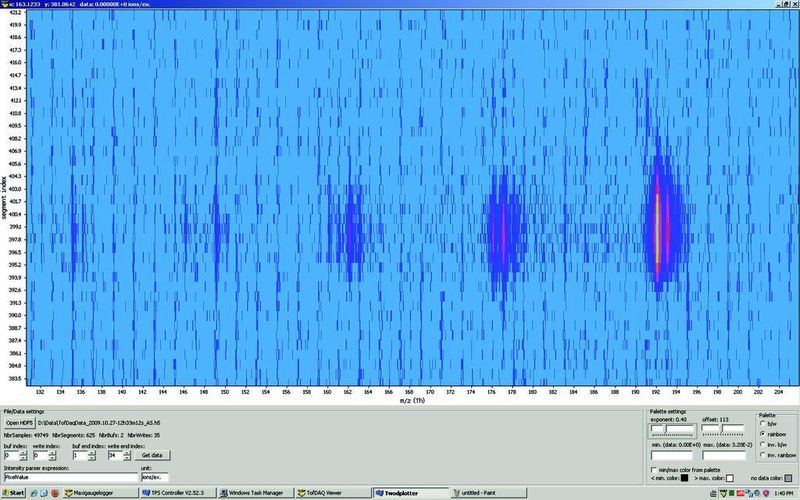Viewport: 800px width, 500px height.
Task: Click the 1:40 PM system clock
Action: (x=783, y=493)
